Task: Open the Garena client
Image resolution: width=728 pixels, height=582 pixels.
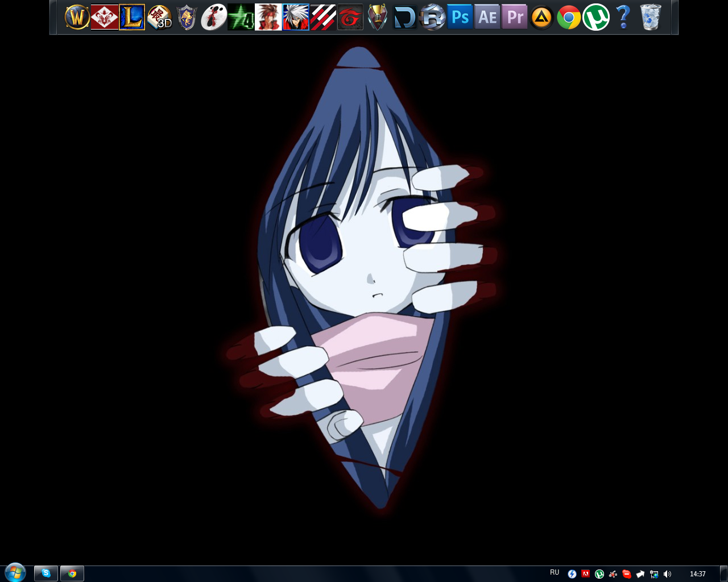Action: 350,17
